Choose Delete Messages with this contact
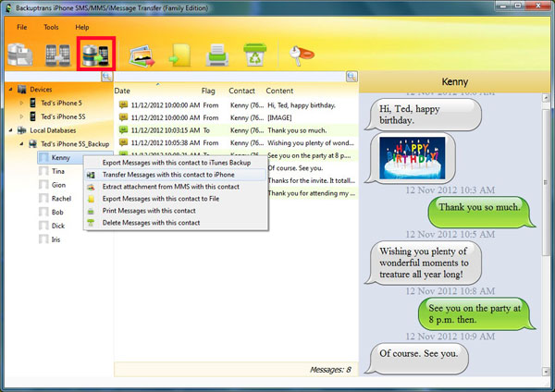Screen dimensions: 555x392 (176, 223)
